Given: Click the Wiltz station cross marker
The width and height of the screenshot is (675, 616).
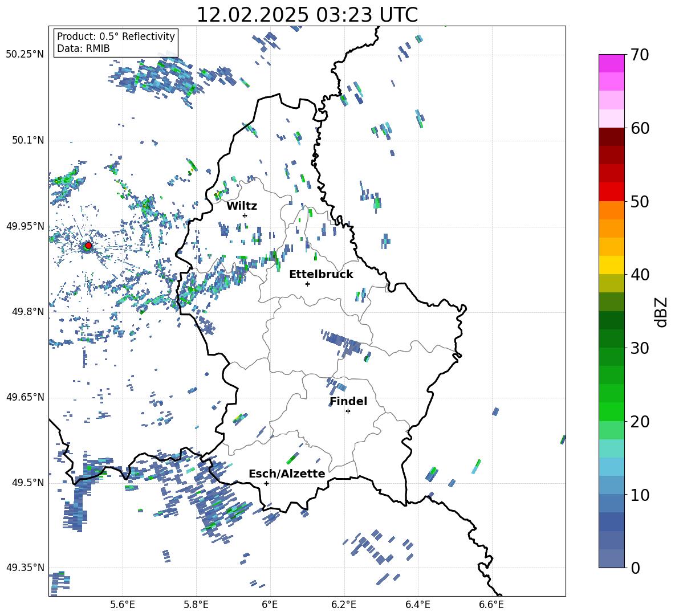Looking at the screenshot, I should tap(245, 215).
